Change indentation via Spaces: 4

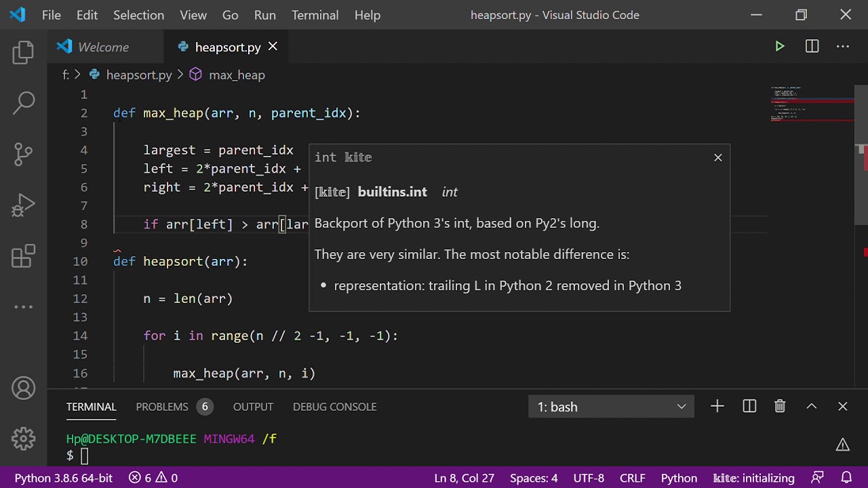(x=534, y=478)
